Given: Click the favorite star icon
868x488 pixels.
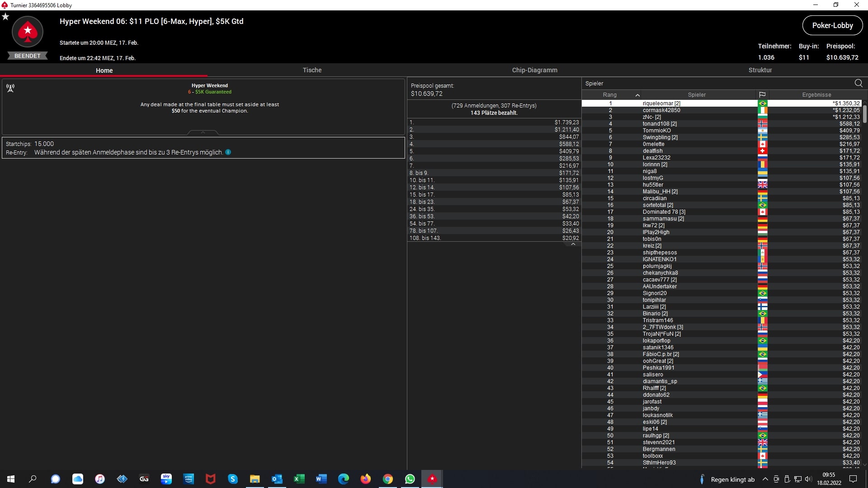Looking at the screenshot, I should (x=5, y=17).
